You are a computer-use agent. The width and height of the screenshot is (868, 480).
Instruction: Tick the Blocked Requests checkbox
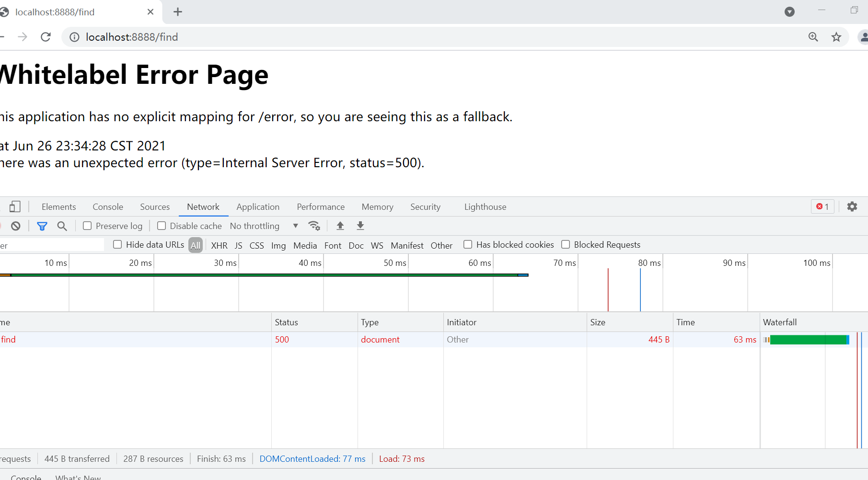[x=566, y=244]
